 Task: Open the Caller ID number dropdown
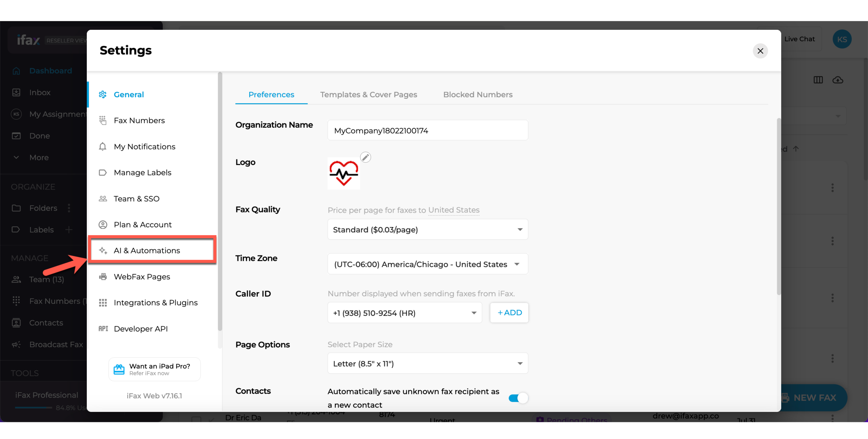[x=405, y=313]
